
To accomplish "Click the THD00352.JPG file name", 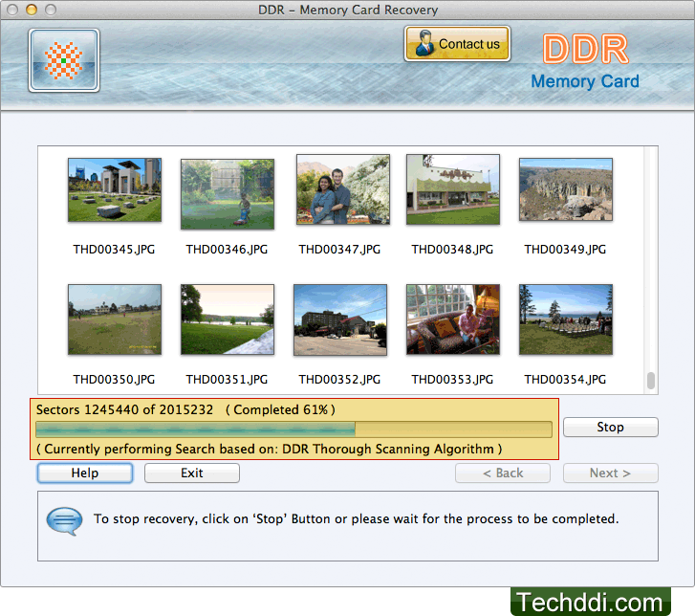I will click(x=339, y=379).
